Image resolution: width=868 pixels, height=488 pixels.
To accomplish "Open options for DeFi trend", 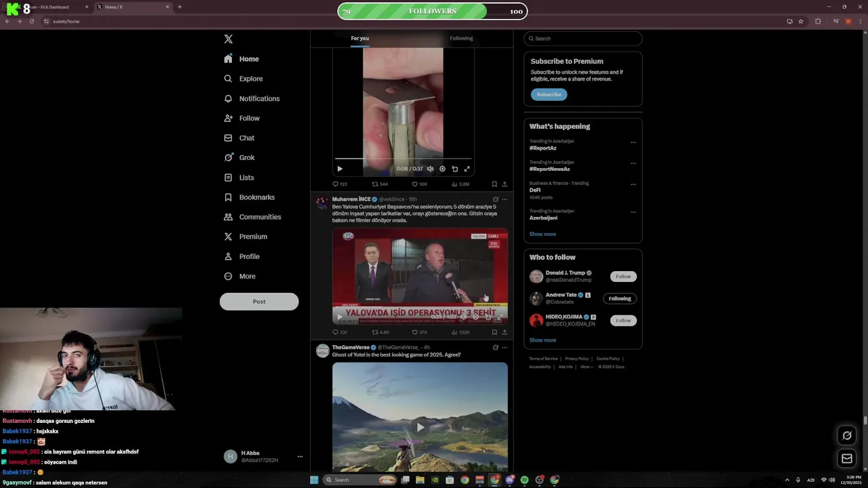I will click(x=633, y=184).
